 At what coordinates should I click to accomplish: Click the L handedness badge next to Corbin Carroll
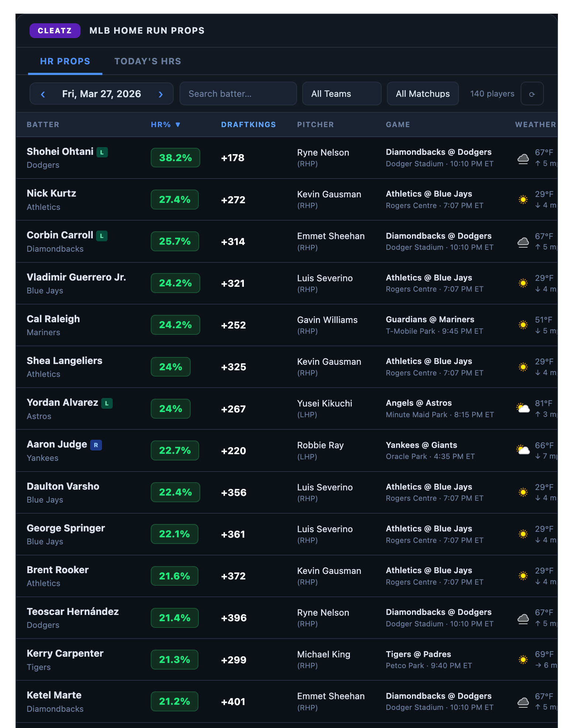(102, 236)
